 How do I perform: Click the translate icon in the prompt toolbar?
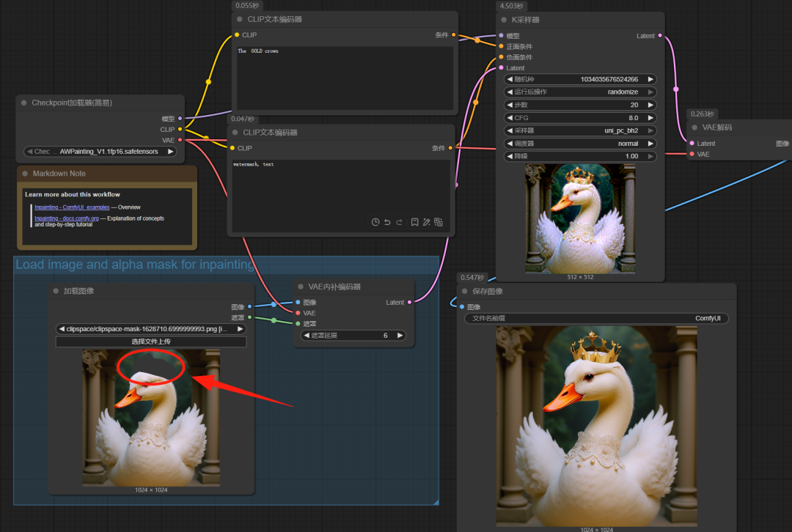(x=439, y=222)
